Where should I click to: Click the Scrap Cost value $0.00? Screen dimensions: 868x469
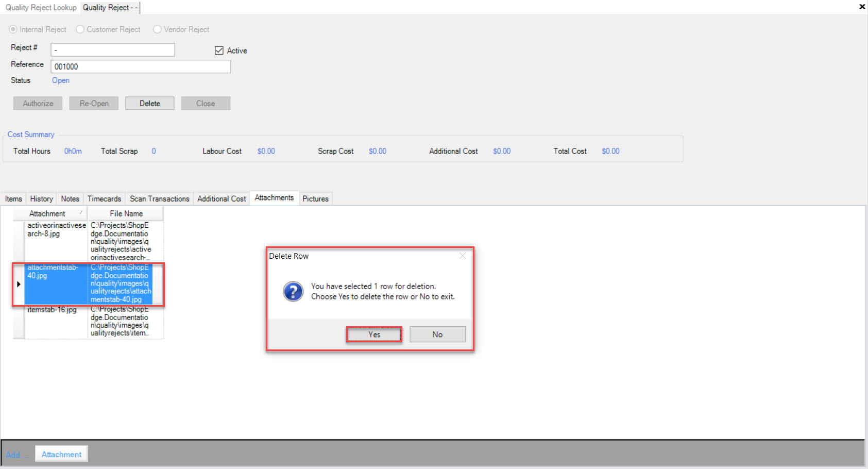[378, 152]
